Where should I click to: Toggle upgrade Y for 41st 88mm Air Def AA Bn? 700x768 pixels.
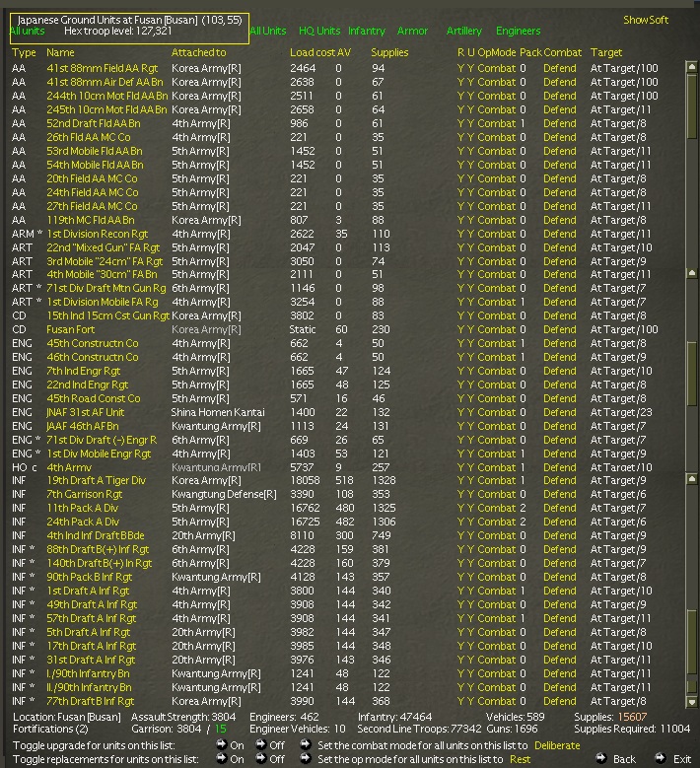tap(470, 82)
